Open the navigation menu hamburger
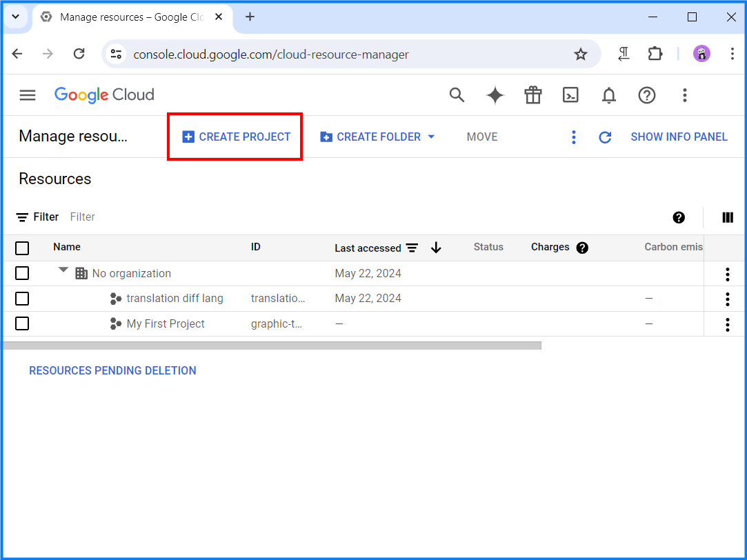Image resolution: width=747 pixels, height=560 pixels. pos(27,95)
